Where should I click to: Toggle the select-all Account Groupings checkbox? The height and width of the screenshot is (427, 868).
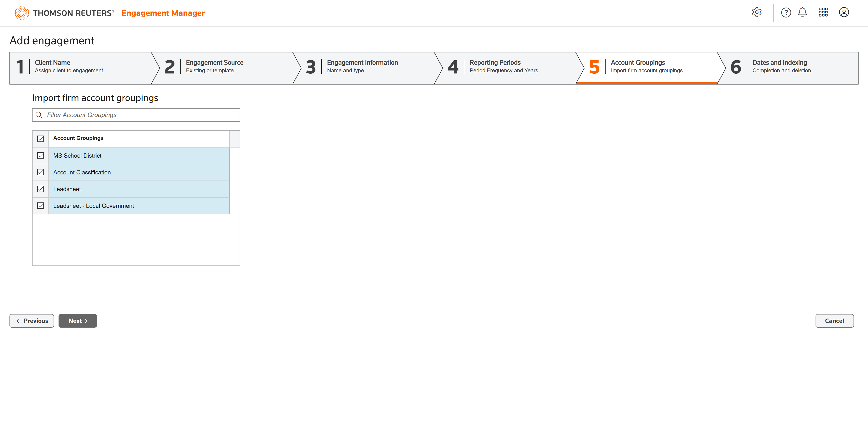click(x=40, y=139)
